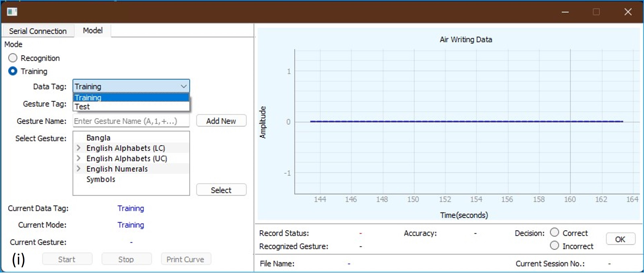Expand the English Numerals tree node
644x279 pixels.
point(79,169)
